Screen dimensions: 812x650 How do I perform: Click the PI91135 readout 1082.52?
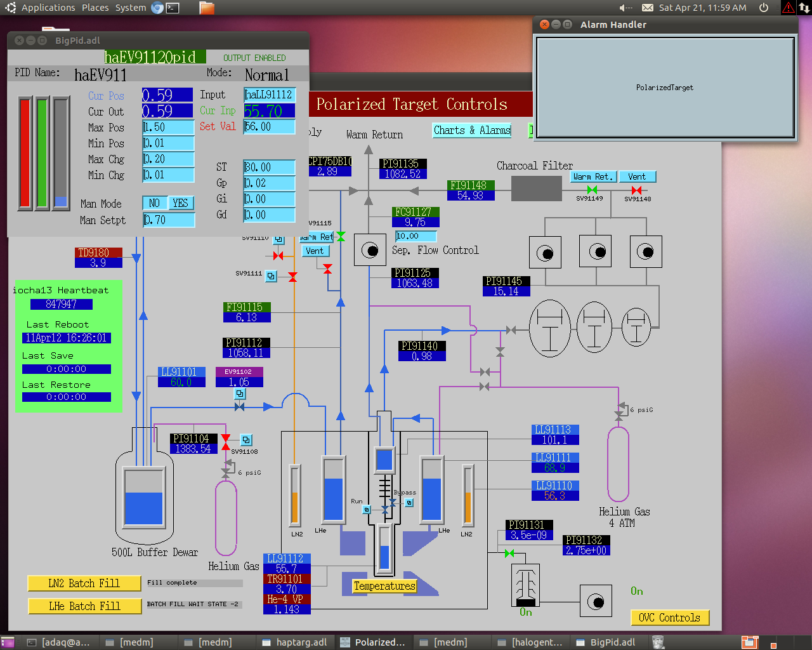tap(403, 174)
